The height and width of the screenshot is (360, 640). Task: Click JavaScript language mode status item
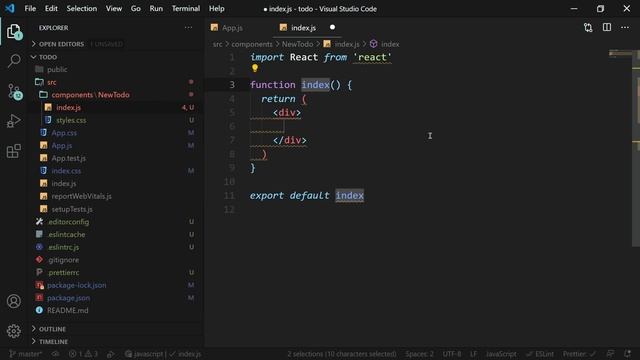501,354
